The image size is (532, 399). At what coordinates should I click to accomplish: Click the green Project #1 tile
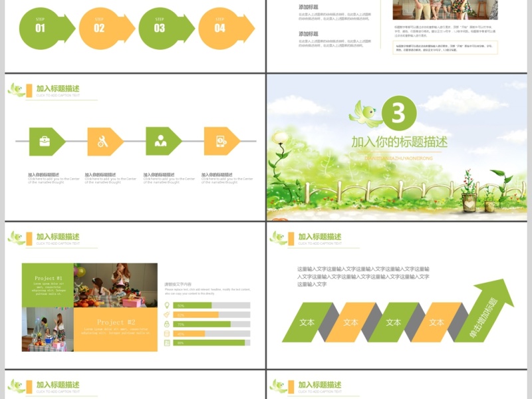[48, 285]
